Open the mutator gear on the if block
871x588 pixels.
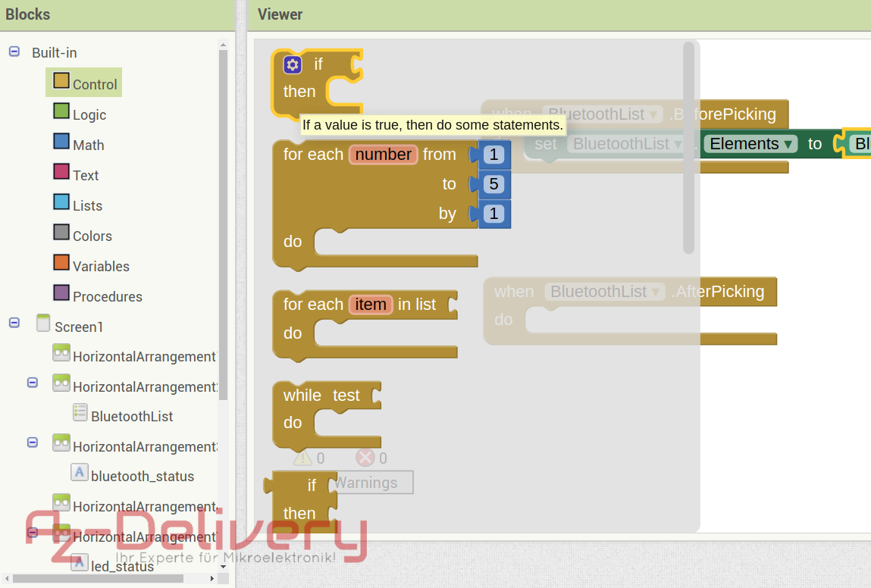coord(293,64)
